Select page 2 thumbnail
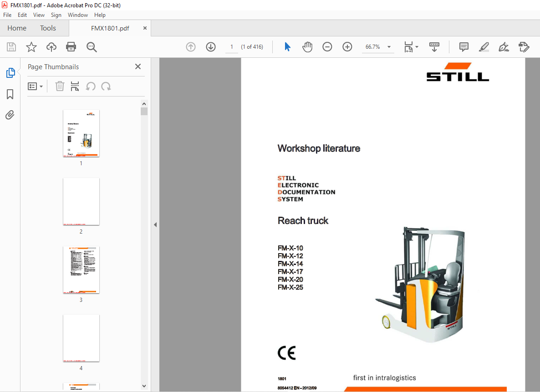Screen dimensions: 540x392 (82, 202)
